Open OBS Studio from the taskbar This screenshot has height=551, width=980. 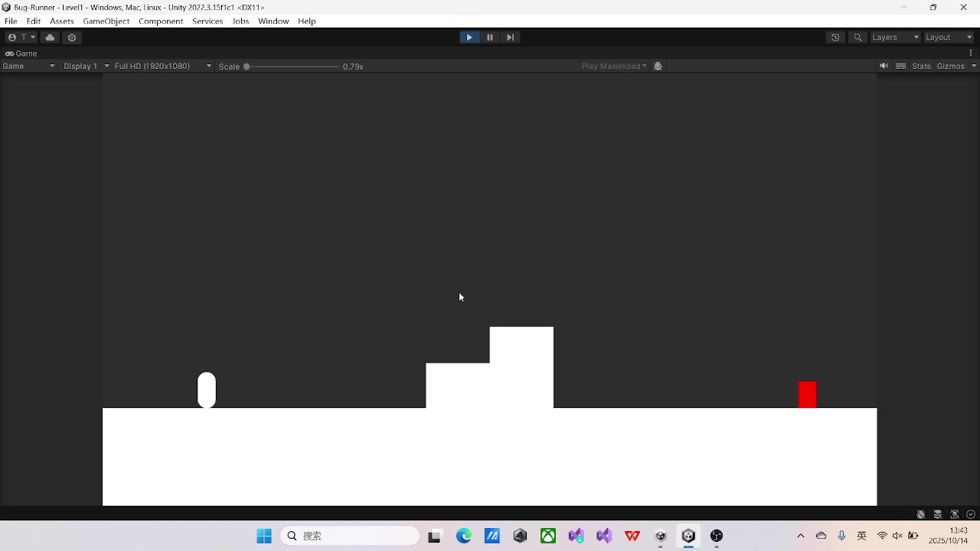[717, 536]
